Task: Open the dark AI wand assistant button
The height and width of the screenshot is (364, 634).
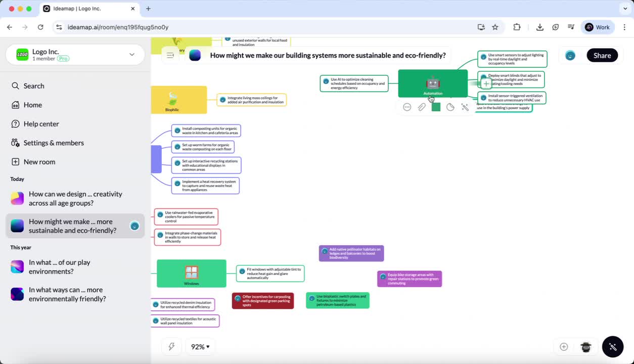Action: [x=613, y=347]
